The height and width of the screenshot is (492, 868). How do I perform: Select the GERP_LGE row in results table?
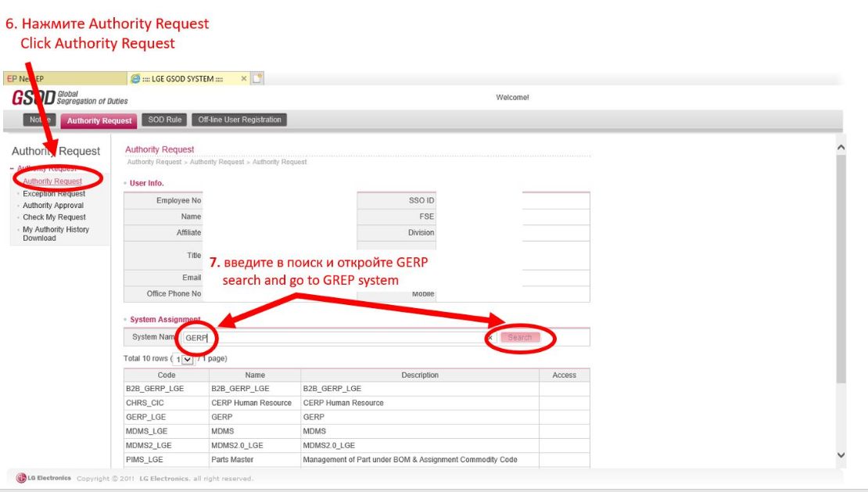(x=146, y=417)
